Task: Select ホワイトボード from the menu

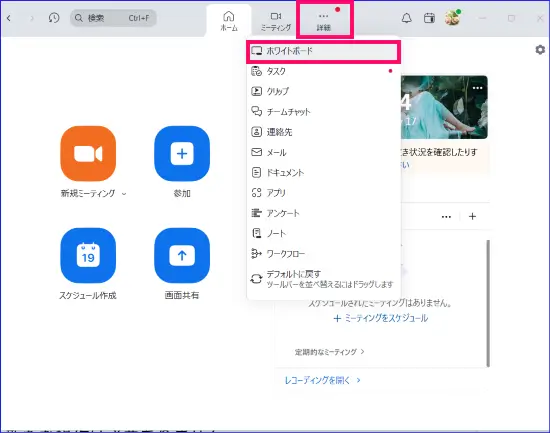Action: point(323,51)
